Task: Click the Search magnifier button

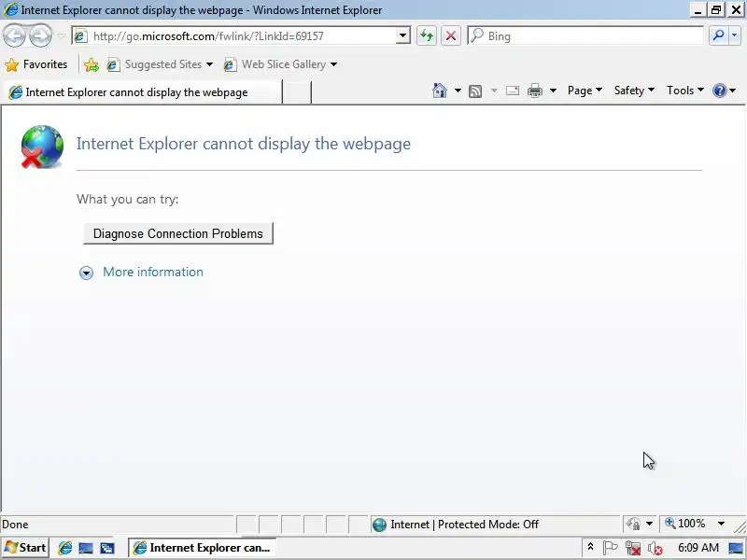Action: pyautogui.click(x=718, y=36)
